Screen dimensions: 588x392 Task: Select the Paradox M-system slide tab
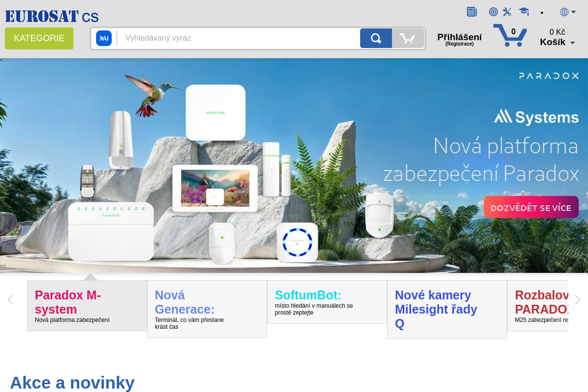(x=87, y=306)
